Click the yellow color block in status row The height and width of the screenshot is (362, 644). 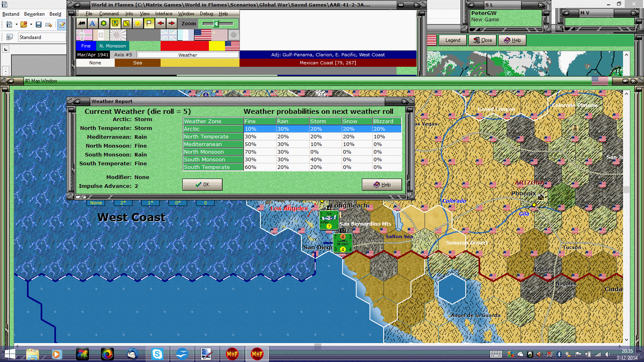tap(217, 46)
